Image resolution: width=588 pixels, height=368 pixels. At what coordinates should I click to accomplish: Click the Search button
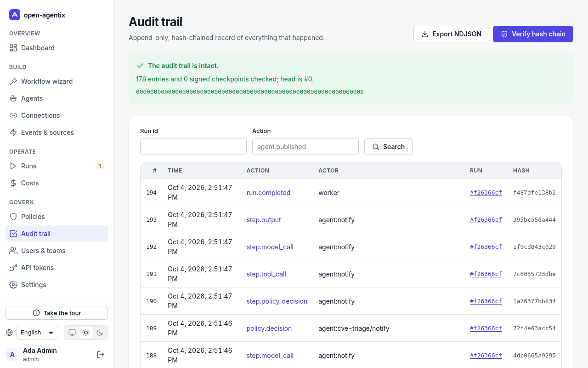pos(388,147)
